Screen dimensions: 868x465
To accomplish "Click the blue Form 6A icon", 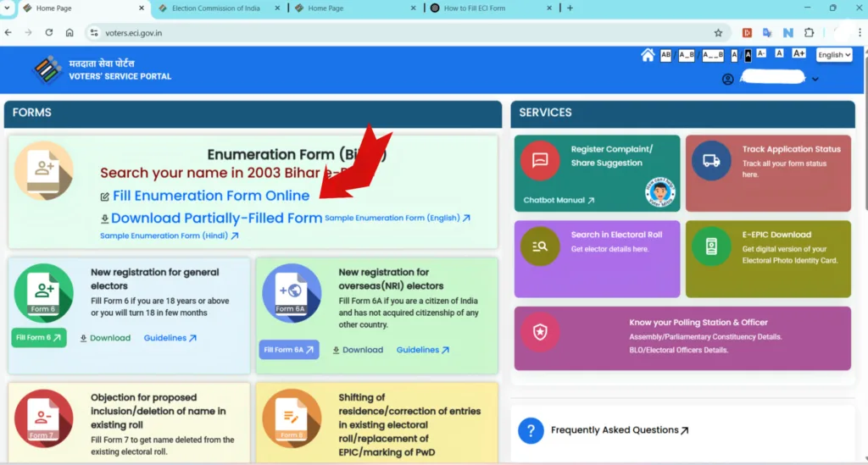I will (292, 293).
